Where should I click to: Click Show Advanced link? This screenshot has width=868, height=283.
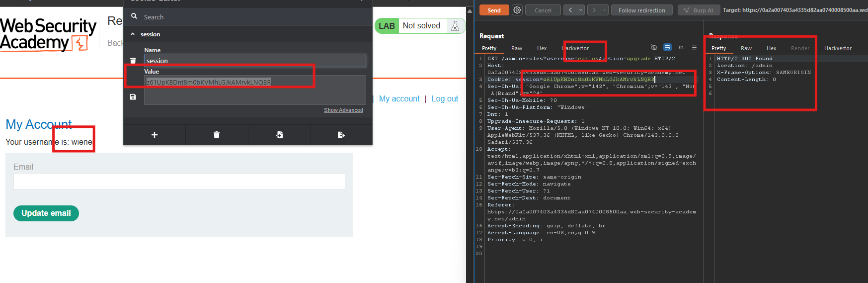pos(343,110)
